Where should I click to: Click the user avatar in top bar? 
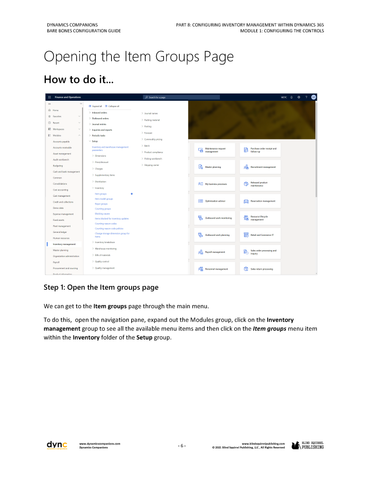[313, 97]
